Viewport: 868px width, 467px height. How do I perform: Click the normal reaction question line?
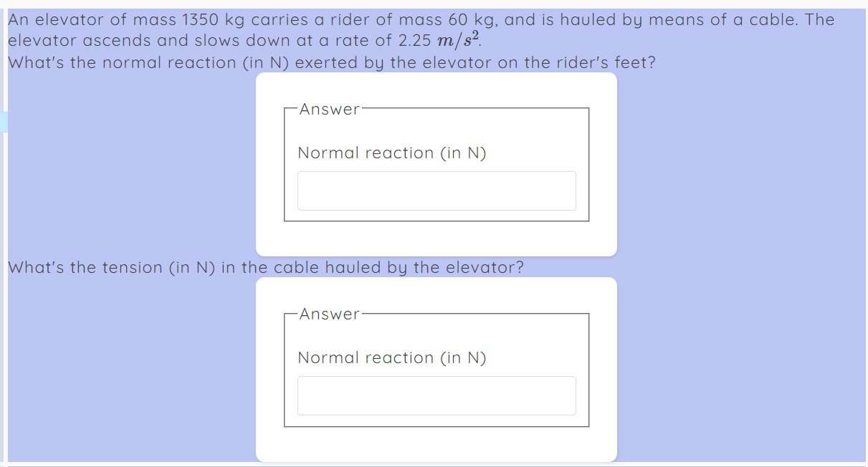click(x=332, y=62)
